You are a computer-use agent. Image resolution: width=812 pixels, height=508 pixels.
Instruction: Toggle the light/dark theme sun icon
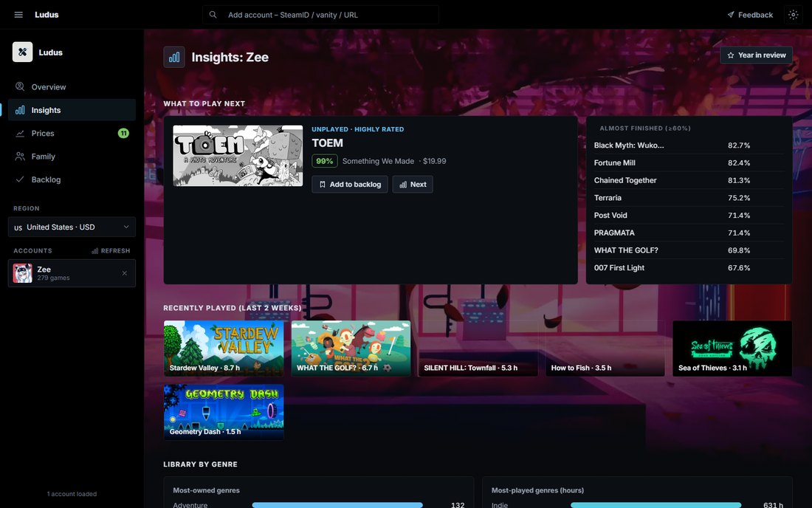793,15
